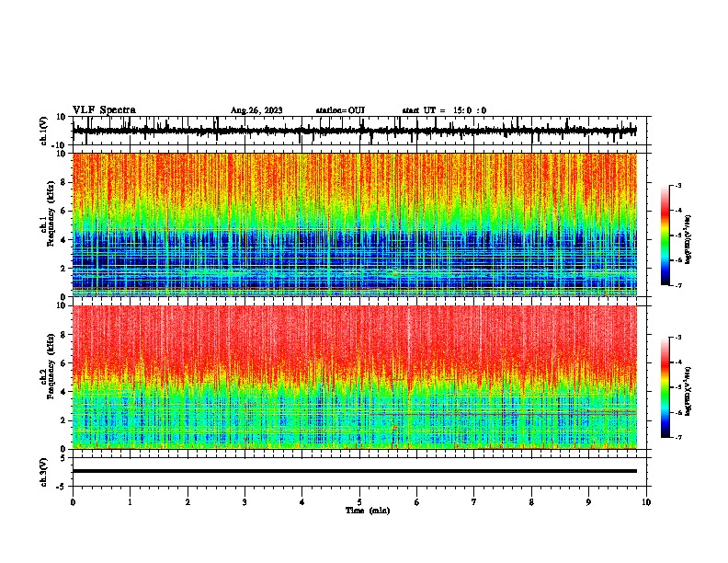The image size is (728, 563).
Task: Click the ch.2 frequency spectrogram plot
Action: point(354,377)
